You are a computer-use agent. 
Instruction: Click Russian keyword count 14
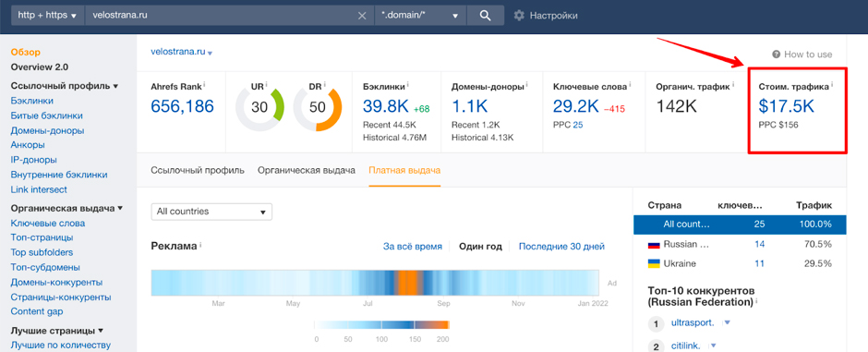[x=759, y=244]
